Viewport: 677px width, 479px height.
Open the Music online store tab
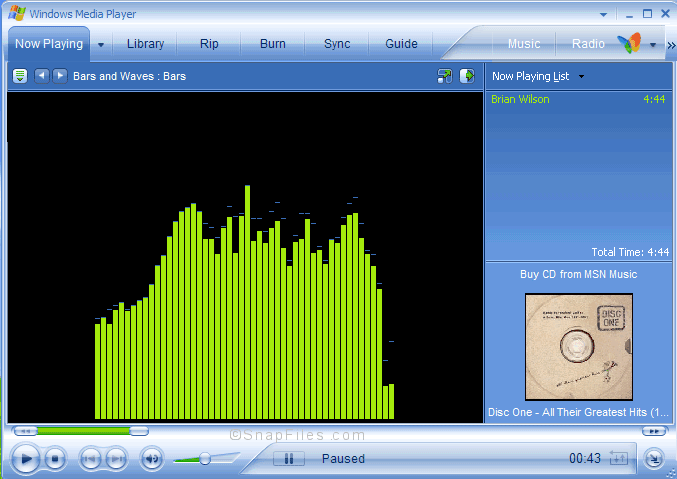point(524,44)
